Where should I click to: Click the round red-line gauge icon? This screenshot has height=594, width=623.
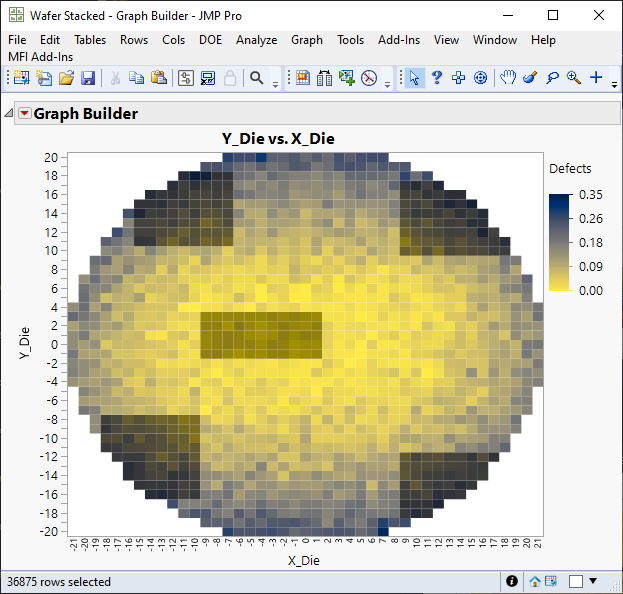(x=369, y=77)
